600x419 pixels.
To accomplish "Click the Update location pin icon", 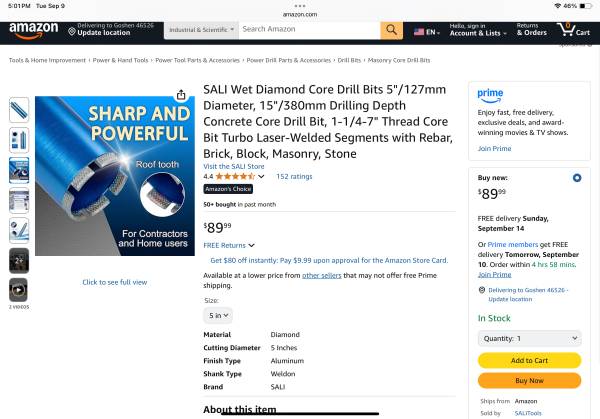I will (72, 31).
